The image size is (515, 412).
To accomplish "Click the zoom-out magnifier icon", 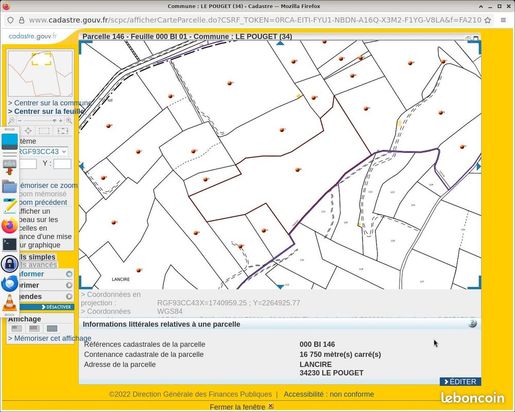I will click(12, 121).
